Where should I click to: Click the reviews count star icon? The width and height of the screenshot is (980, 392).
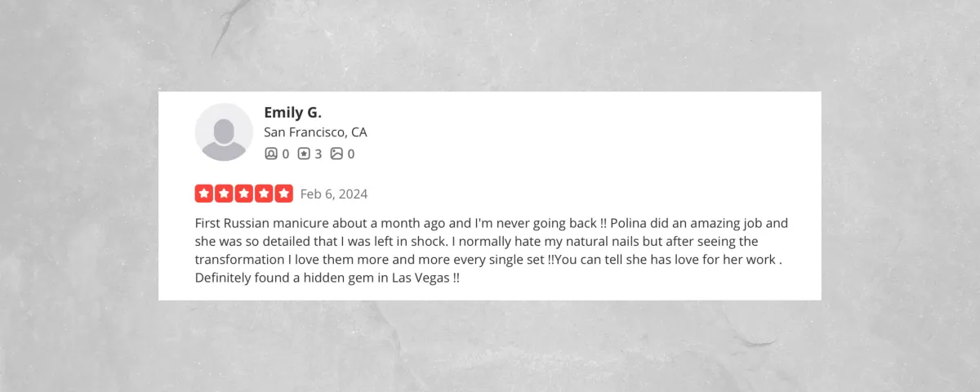point(304,154)
